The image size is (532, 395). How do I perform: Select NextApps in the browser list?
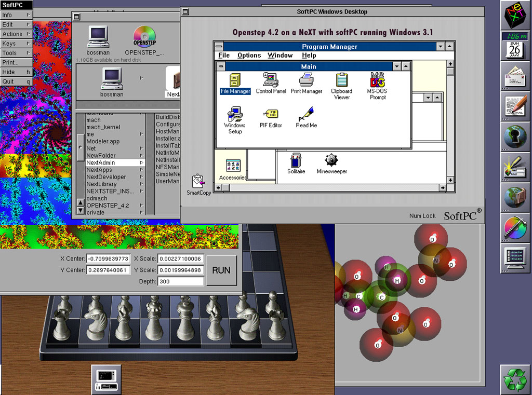115,170
